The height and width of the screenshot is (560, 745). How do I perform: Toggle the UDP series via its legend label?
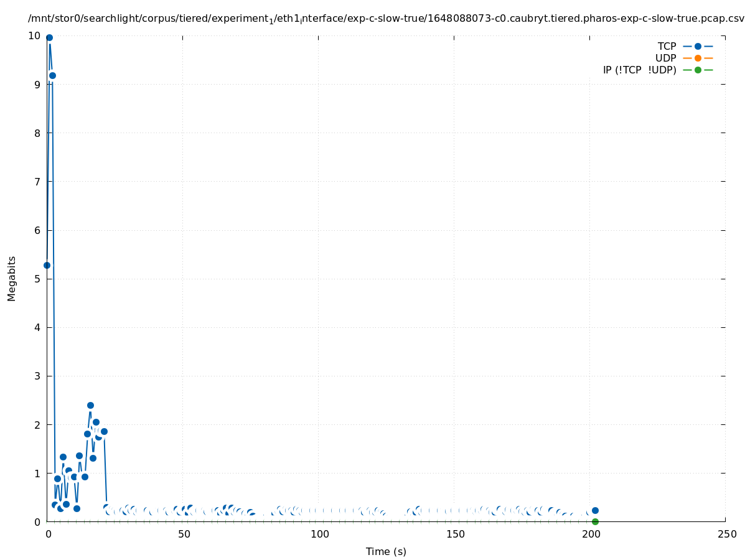point(665,58)
